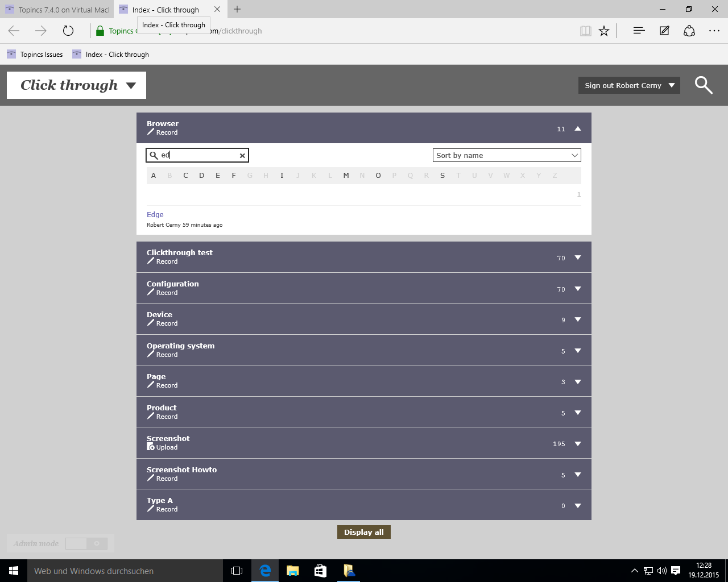Toggle the Admin mode switch
This screenshot has width=728, height=582.
point(86,543)
